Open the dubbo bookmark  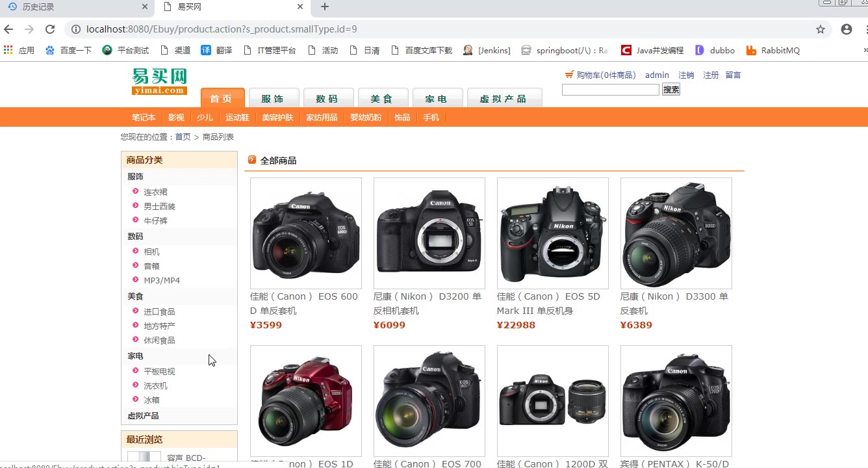click(715, 50)
